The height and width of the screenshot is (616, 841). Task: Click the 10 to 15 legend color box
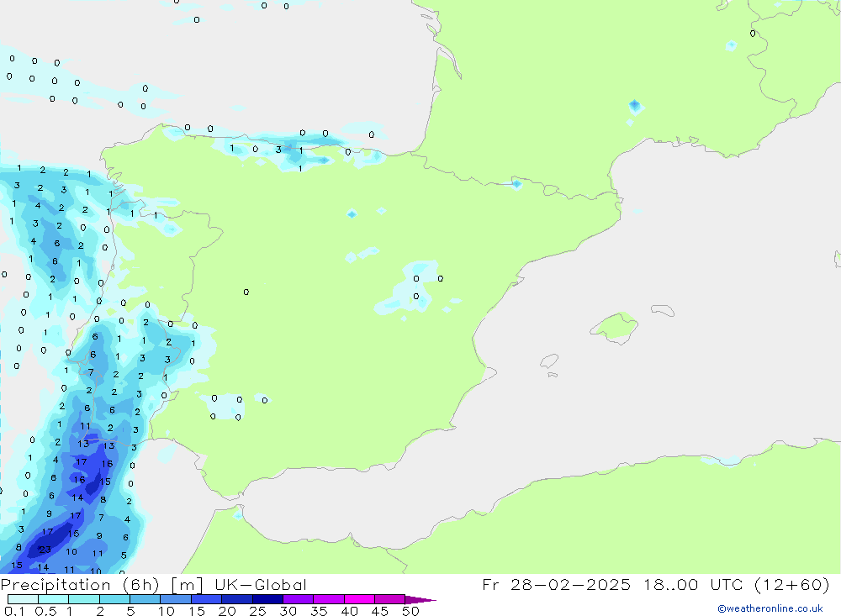[x=176, y=599]
